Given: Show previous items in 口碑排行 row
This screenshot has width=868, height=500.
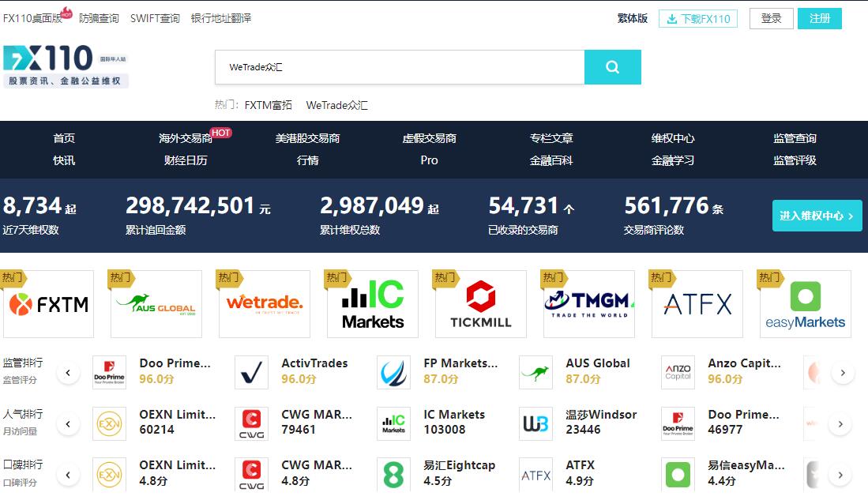Looking at the screenshot, I should pos(68,475).
